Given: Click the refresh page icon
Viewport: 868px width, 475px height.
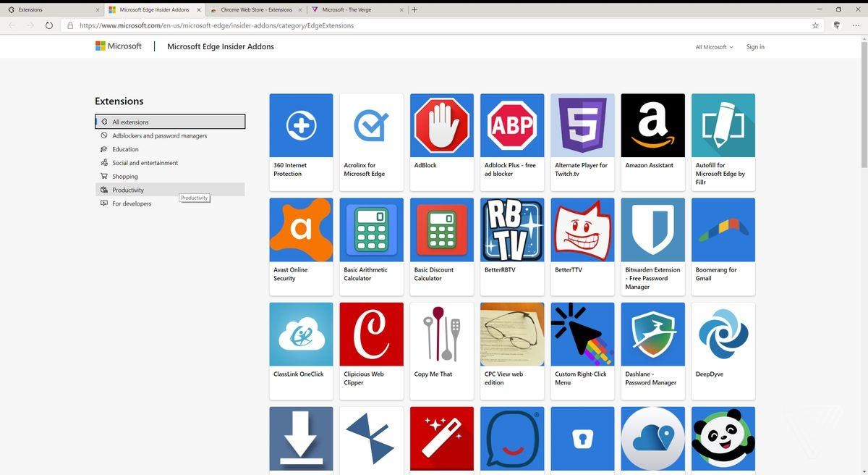Looking at the screenshot, I should (48, 25).
